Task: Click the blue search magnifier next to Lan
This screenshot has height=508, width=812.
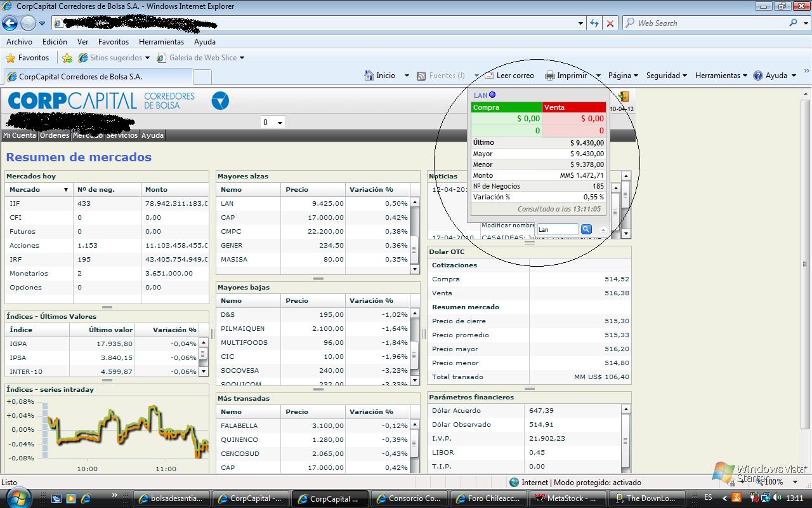Action: 586,229
